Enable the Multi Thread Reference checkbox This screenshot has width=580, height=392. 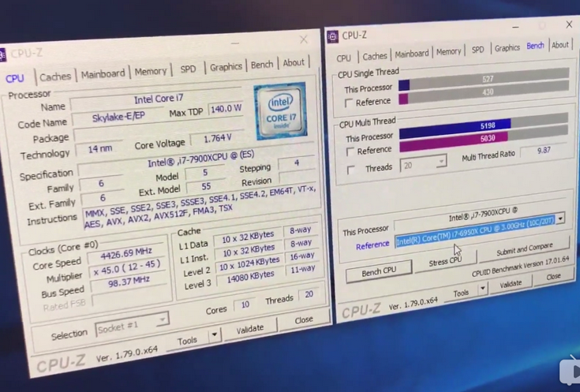(349, 151)
